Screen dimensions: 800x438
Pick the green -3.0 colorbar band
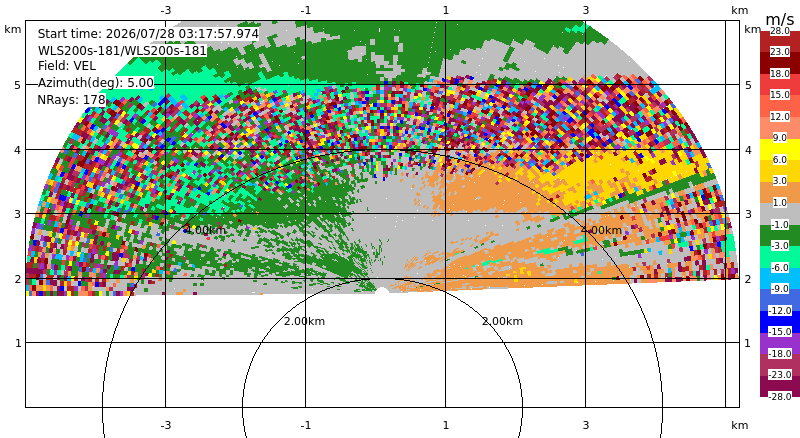pos(780,235)
